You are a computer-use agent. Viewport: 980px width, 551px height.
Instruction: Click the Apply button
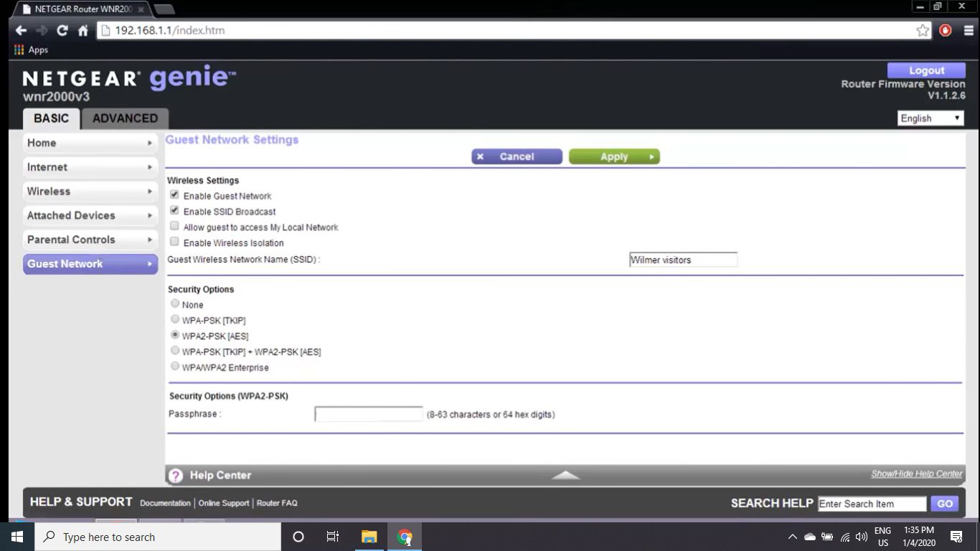pyautogui.click(x=614, y=156)
